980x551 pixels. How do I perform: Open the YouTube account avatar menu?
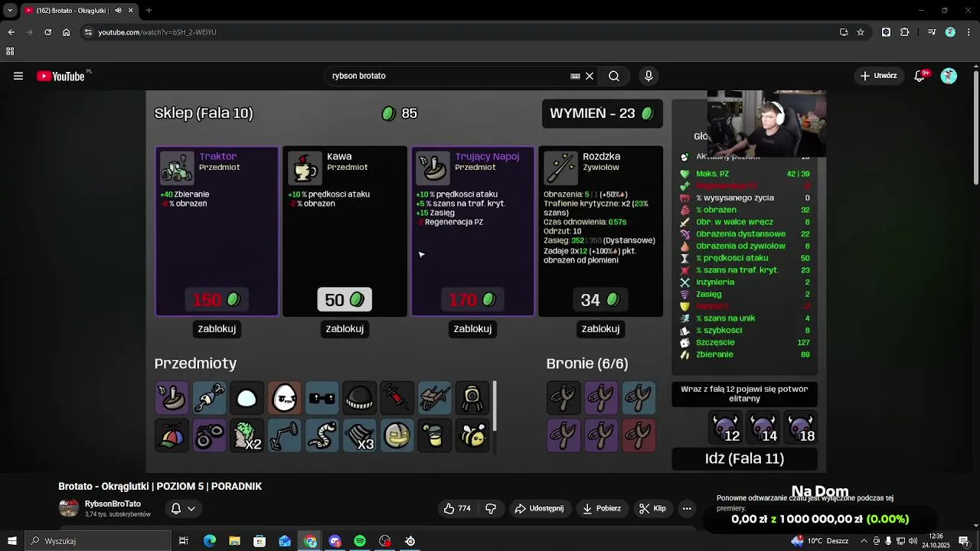[949, 76]
